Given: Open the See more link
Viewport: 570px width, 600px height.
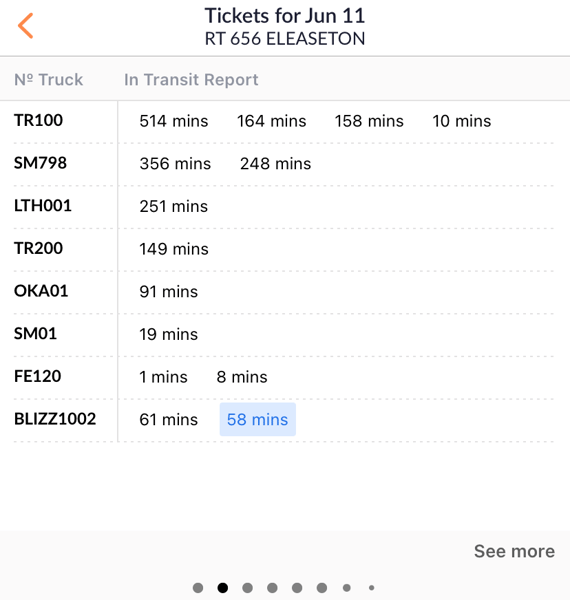Looking at the screenshot, I should coord(514,551).
